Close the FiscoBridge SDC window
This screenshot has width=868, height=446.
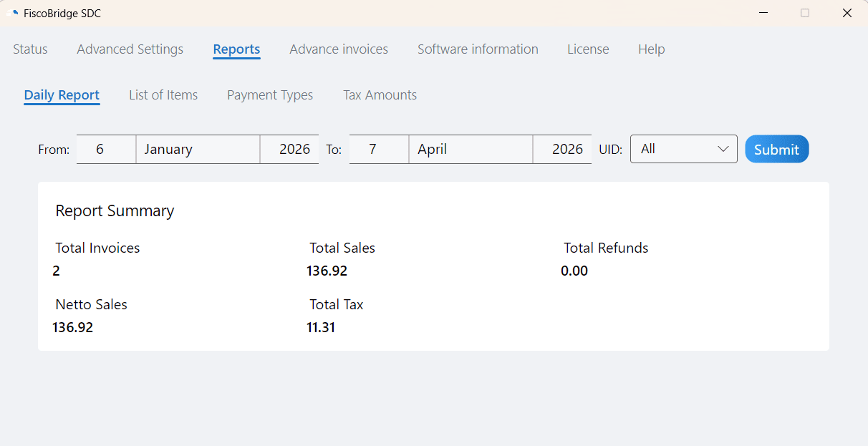coord(847,13)
